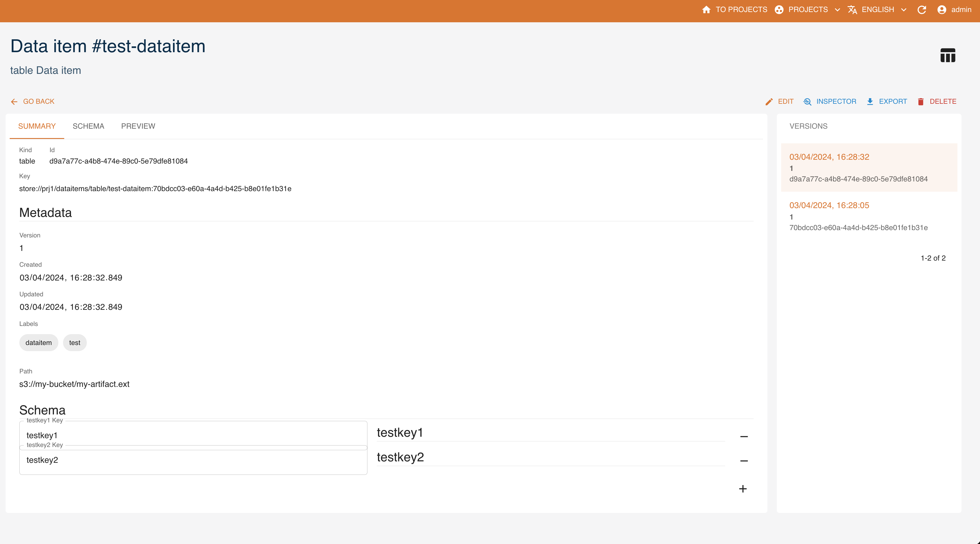Viewport: 980px width, 544px height.
Task: Click the INSPECTOR button label
Action: 836,101
